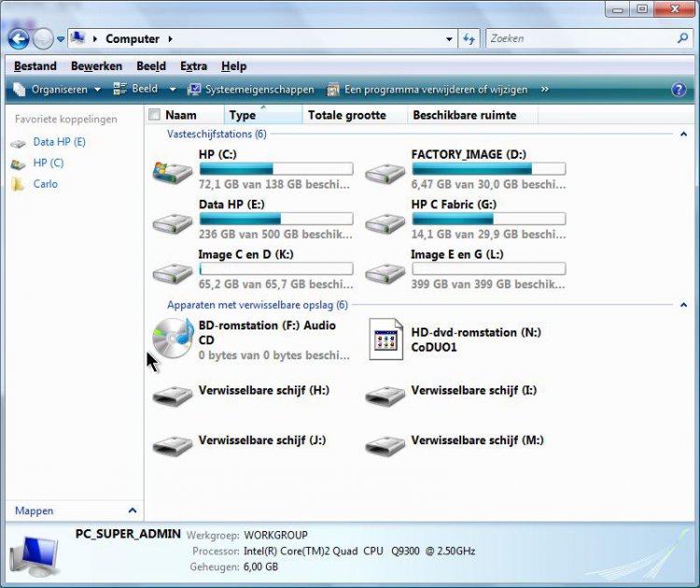700x588 pixels.
Task: Click the Geheugen value 6,00 GB
Action: tap(260, 567)
